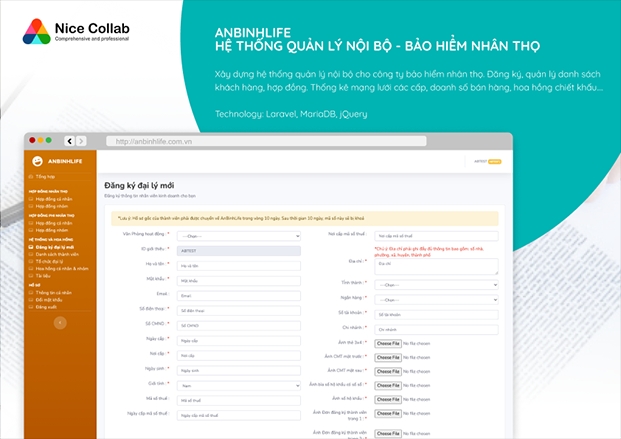This screenshot has height=439, width=621.
Task: Open Tài liệu in the sidebar
Action: pos(43,276)
